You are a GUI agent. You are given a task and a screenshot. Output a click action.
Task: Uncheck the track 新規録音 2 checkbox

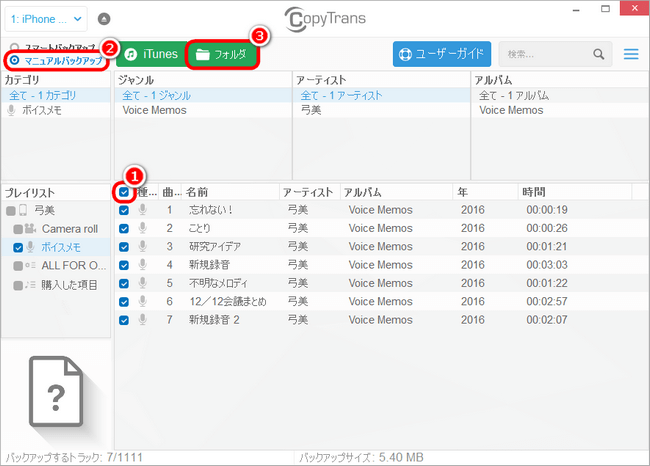[124, 320]
